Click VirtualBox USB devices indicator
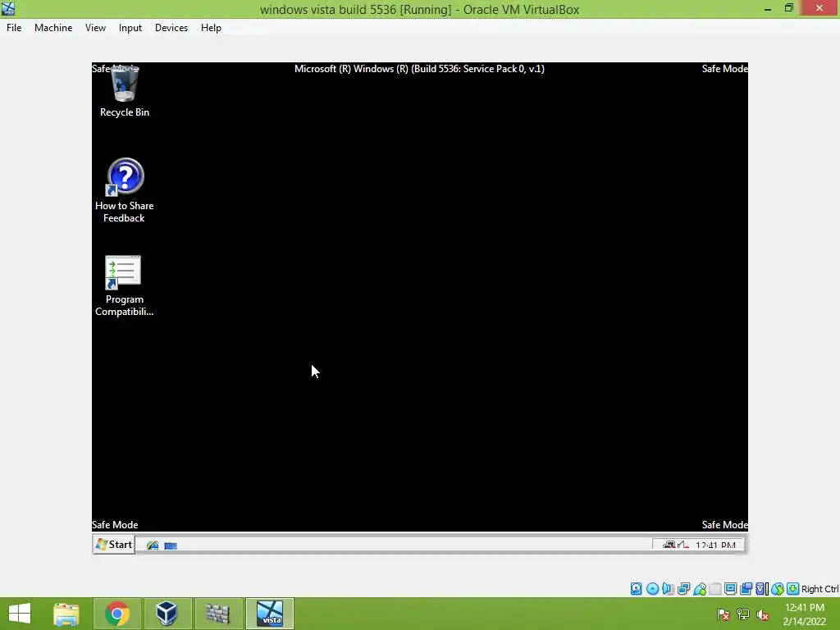The image size is (840, 630). point(700,589)
